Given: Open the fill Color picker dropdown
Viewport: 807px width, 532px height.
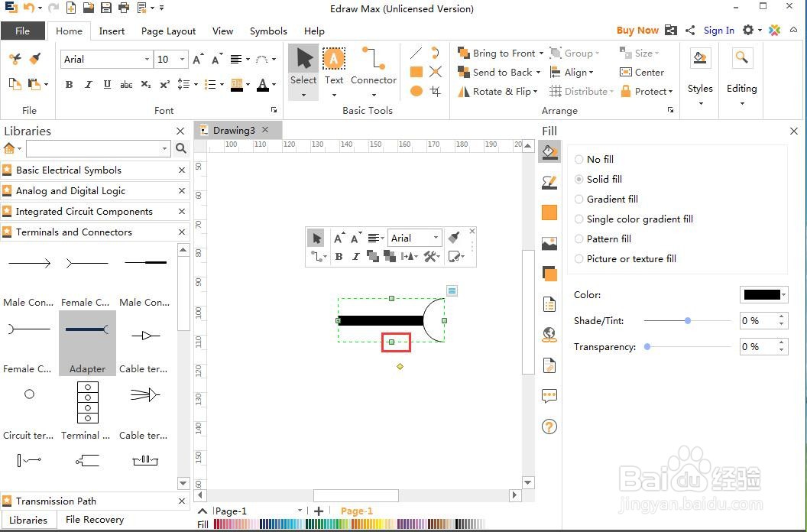Looking at the screenshot, I should [783, 295].
